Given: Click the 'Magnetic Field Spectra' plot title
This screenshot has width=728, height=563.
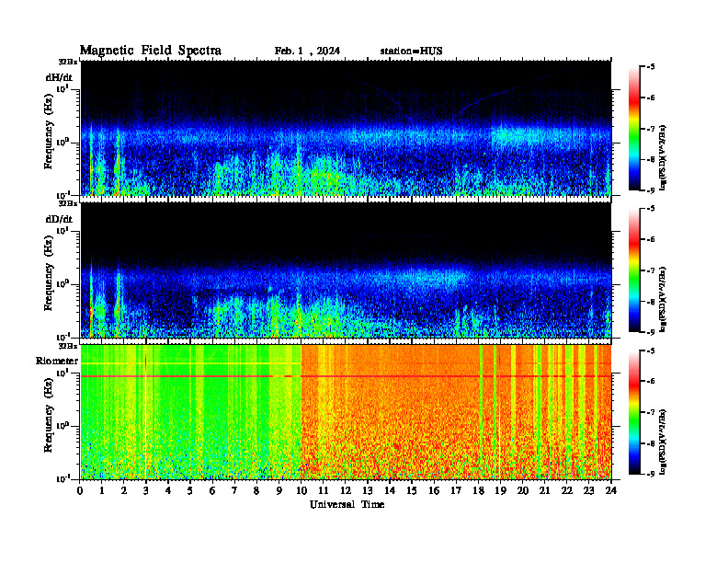Looking at the screenshot, I should pos(151,51).
